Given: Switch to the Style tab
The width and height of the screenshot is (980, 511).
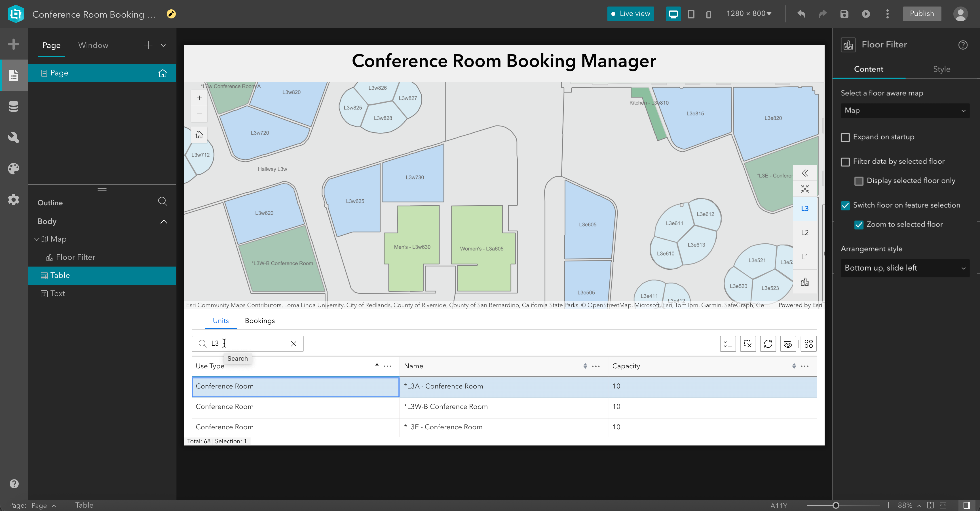Looking at the screenshot, I should click(941, 69).
